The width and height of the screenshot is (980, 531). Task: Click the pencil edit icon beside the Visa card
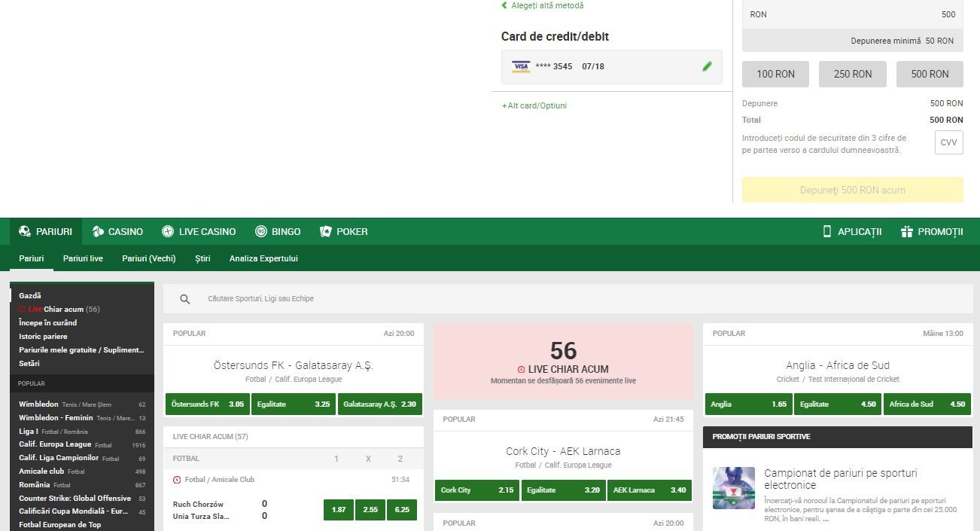tap(707, 66)
